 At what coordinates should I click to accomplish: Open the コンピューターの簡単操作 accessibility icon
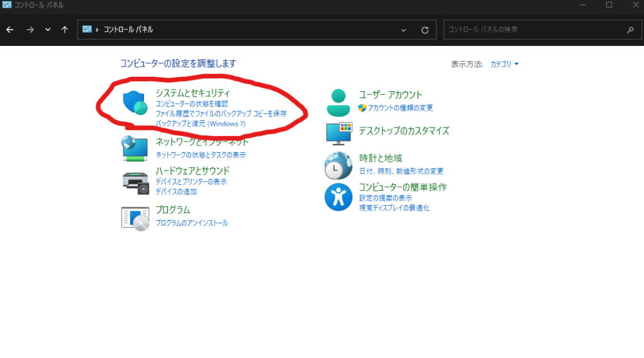point(338,197)
